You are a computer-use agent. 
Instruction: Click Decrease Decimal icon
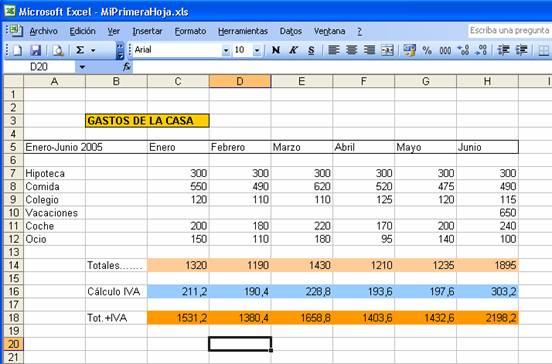coord(481,50)
